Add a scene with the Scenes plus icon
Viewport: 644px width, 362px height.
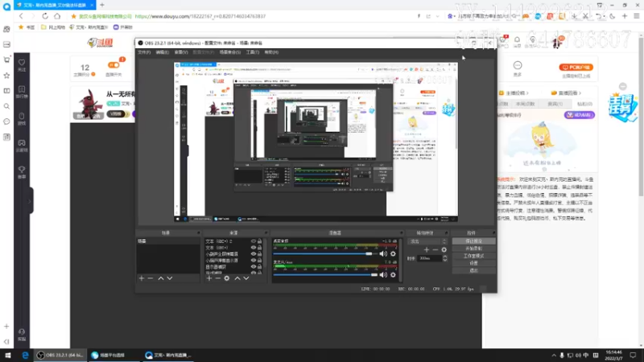[x=142, y=278]
